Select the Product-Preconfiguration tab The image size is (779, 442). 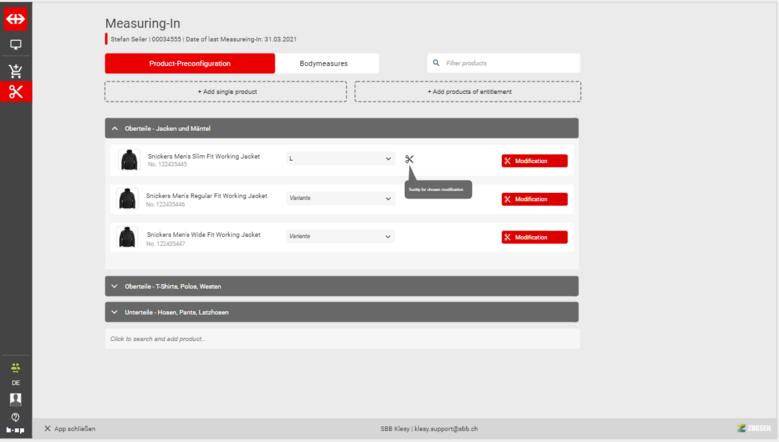coord(189,63)
